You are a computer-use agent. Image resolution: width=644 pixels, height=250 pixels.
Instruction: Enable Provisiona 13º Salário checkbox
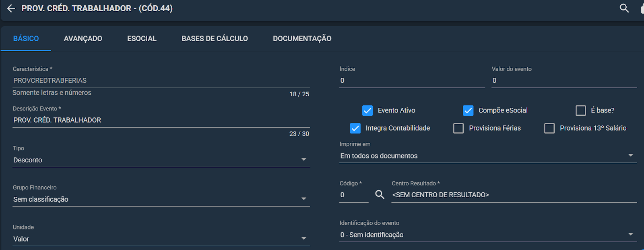tap(549, 128)
